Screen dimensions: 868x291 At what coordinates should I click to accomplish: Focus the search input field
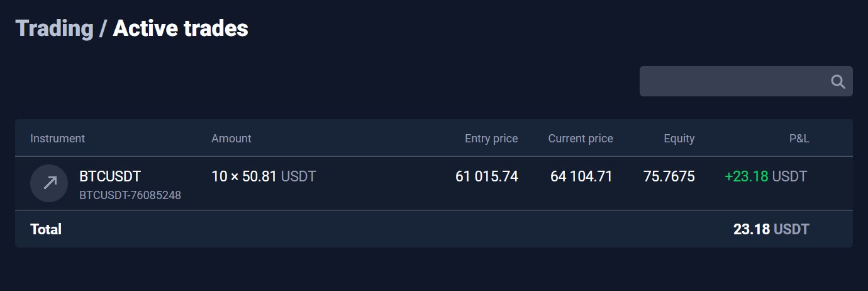(x=746, y=81)
